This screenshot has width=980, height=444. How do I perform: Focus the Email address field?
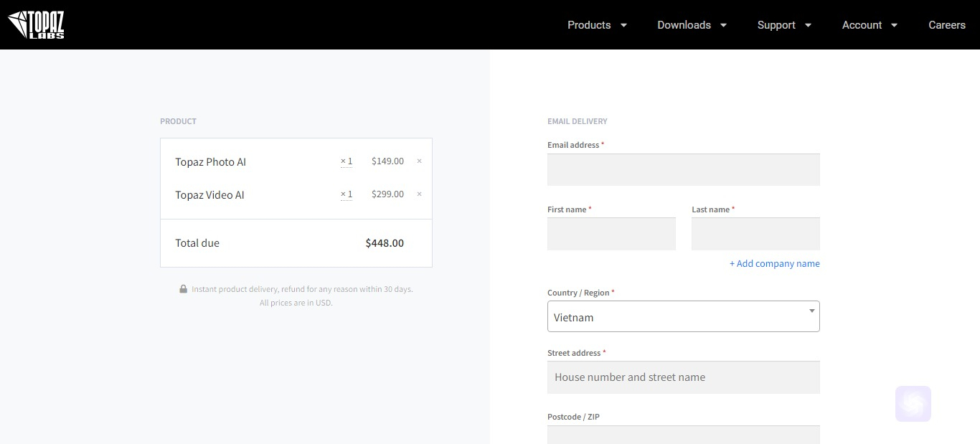coord(683,169)
